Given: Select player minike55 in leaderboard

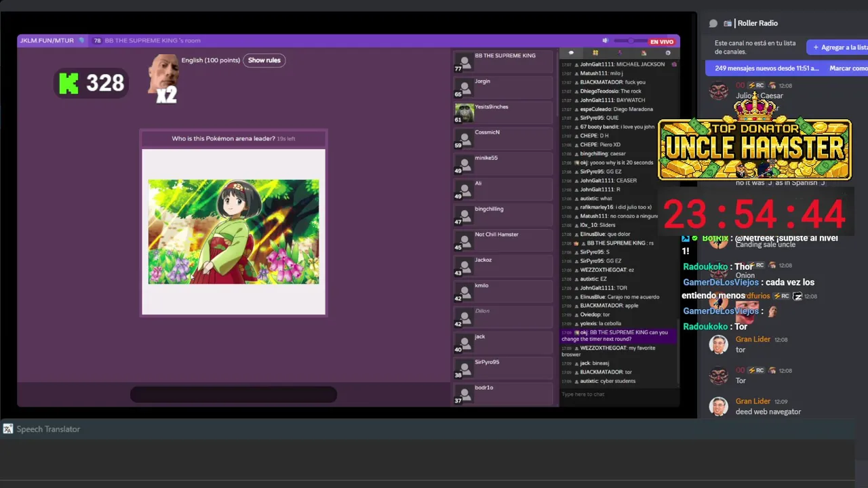Looking at the screenshot, I should pos(505,165).
